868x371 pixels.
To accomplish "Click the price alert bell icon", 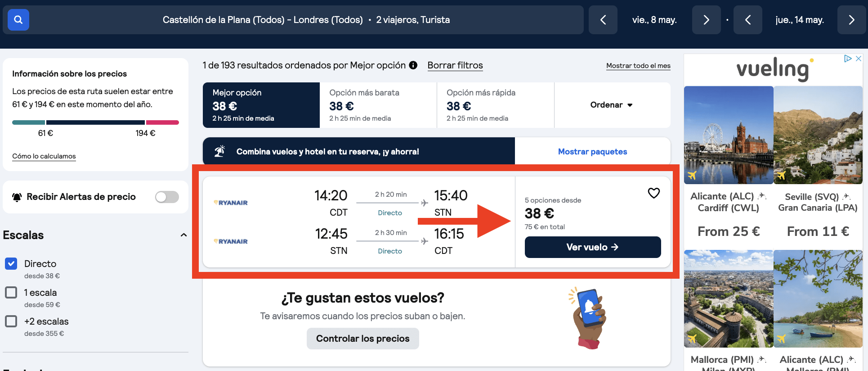I will (17, 197).
